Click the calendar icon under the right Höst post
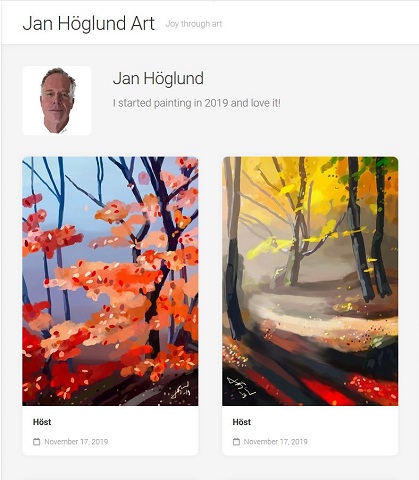 tap(236, 442)
